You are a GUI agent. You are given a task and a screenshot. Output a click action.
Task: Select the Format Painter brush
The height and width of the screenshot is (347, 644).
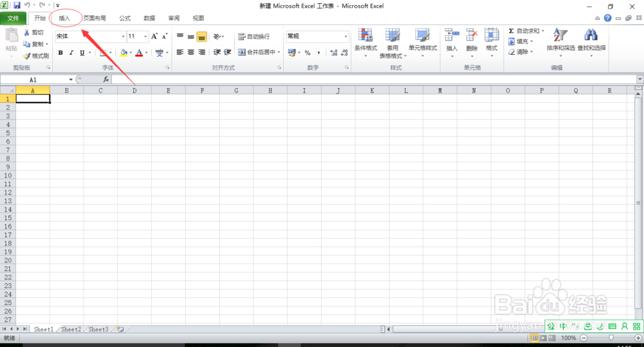click(26, 56)
